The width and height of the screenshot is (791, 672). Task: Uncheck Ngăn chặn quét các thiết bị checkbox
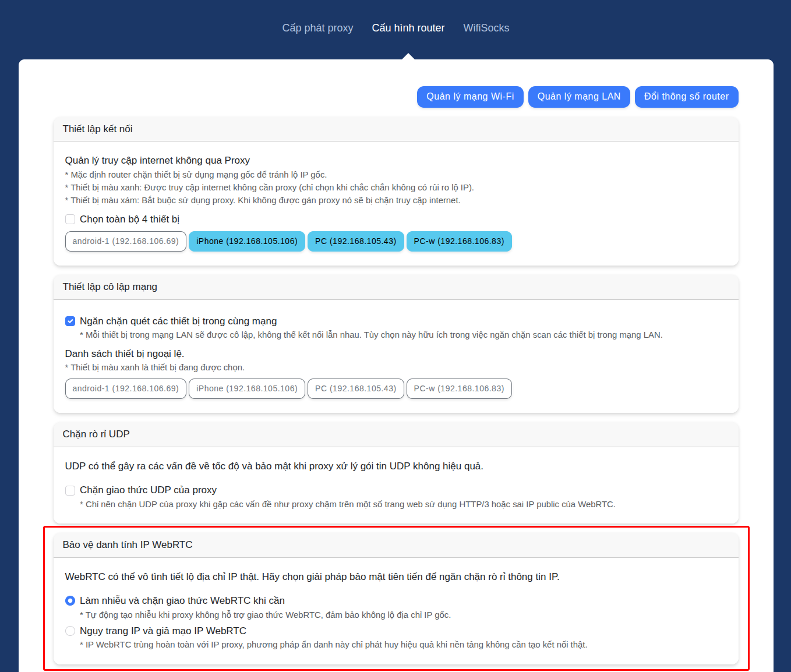(70, 321)
